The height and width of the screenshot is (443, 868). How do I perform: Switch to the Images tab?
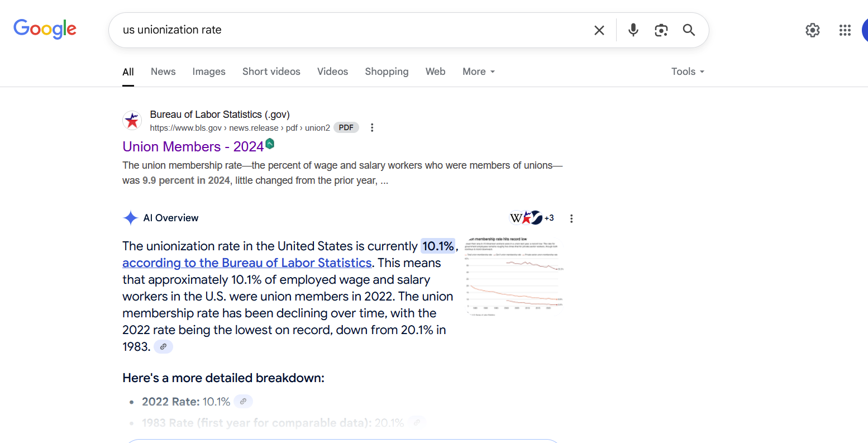[209, 72]
